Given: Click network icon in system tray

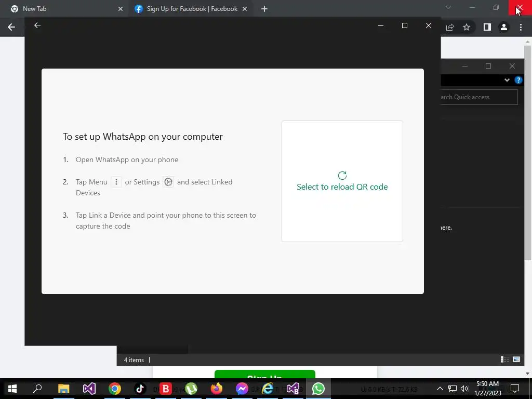Looking at the screenshot, I should tap(452, 389).
